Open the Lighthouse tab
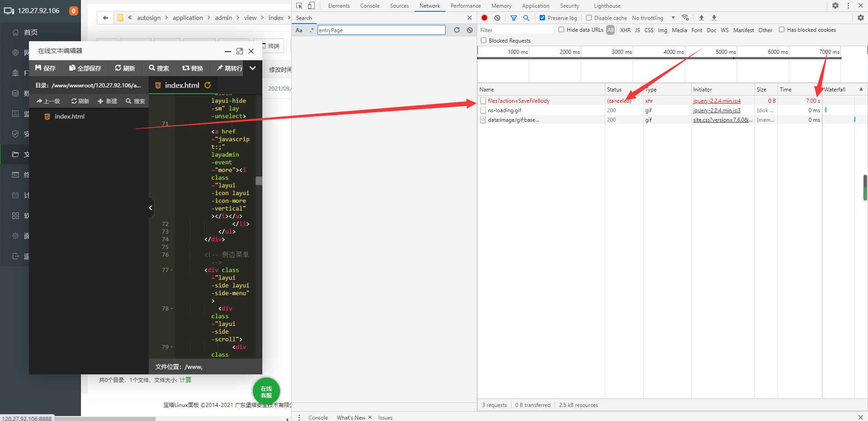This screenshot has height=421, width=868. (607, 6)
